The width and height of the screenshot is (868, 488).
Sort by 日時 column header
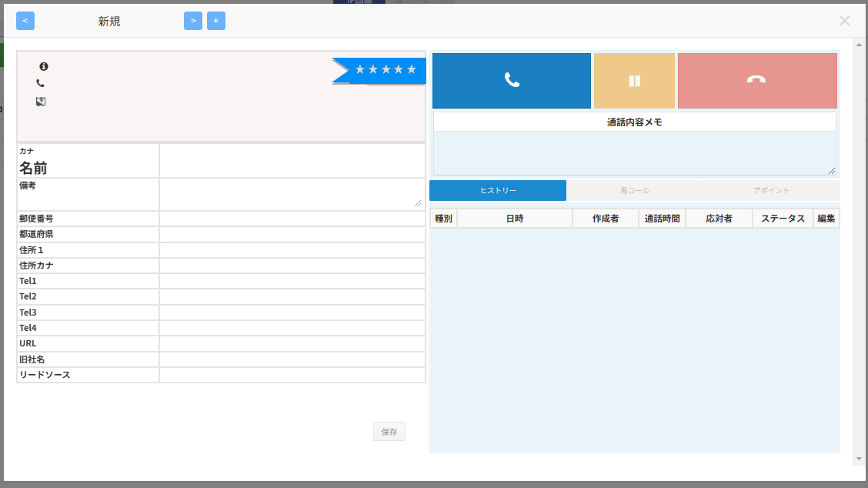click(514, 219)
